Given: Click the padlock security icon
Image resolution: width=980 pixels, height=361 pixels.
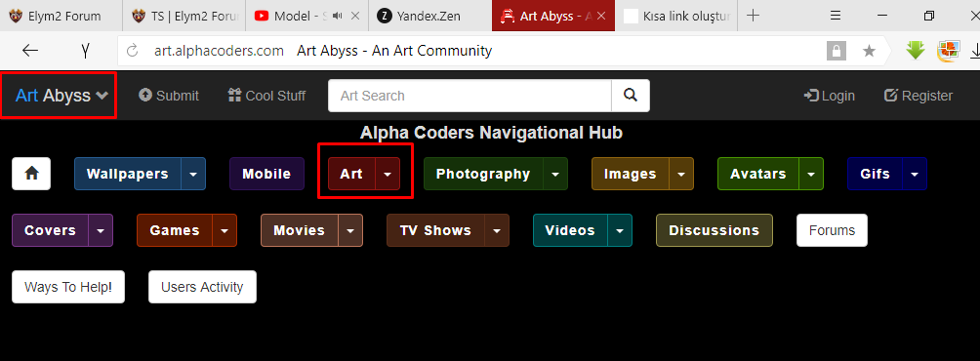Looking at the screenshot, I should [x=837, y=51].
